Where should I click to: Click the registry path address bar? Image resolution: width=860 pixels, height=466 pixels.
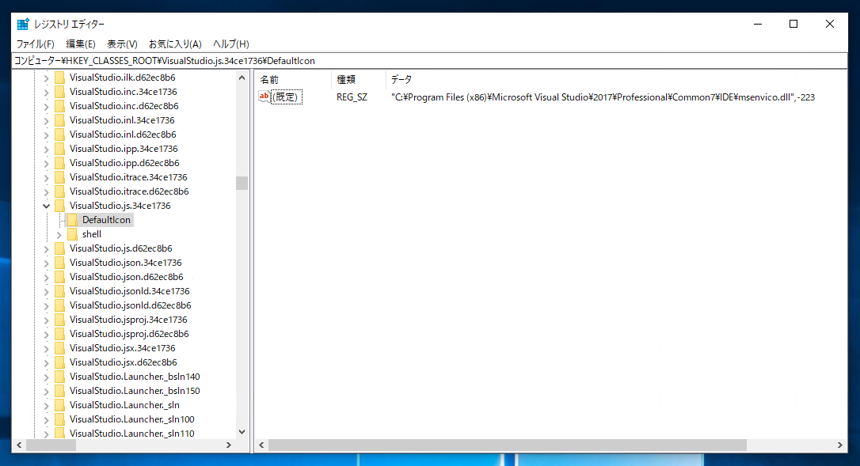tap(429, 61)
